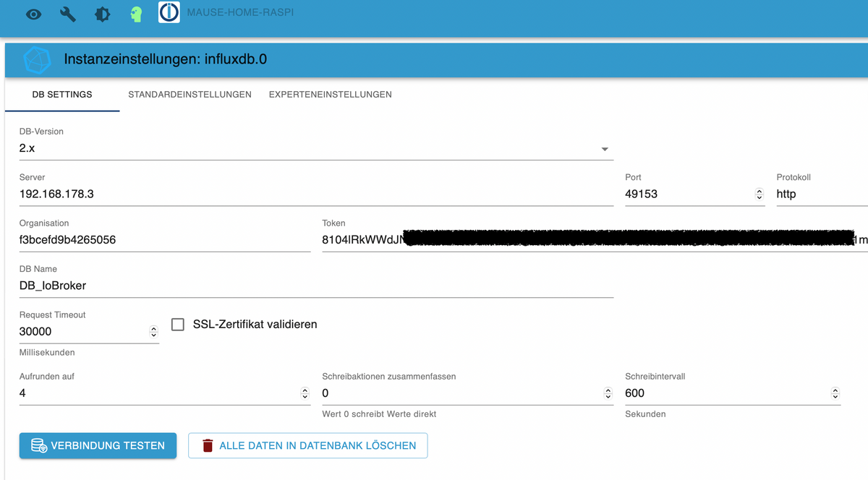This screenshot has width=868, height=480.
Task: Click the Millisekunden helper text
Action: (47, 353)
